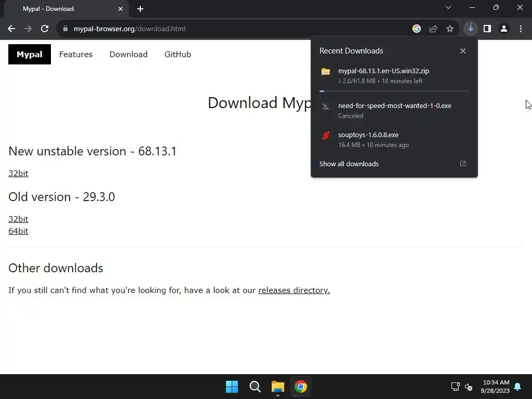The image size is (532, 399).
Task: Toggle the Chrome downloads button
Action: coord(471,29)
